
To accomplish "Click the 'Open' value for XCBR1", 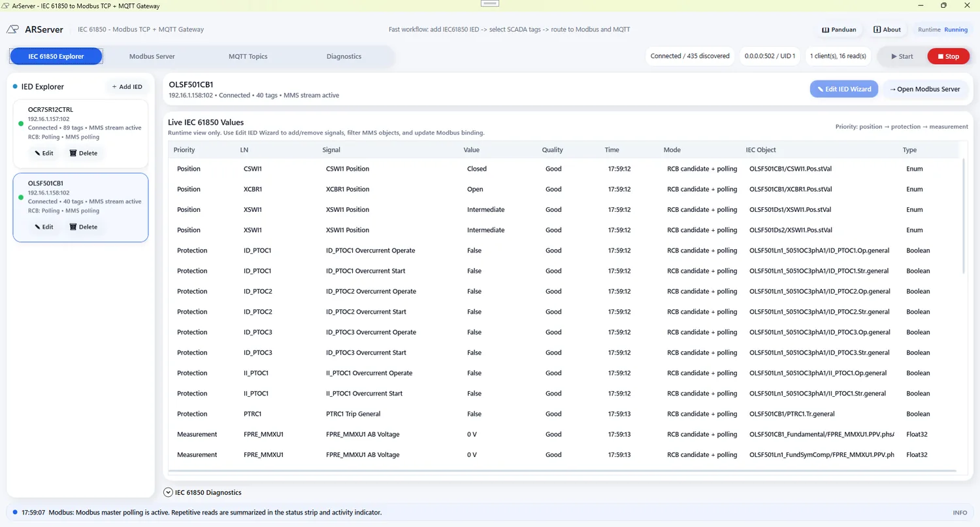I will tap(475, 189).
